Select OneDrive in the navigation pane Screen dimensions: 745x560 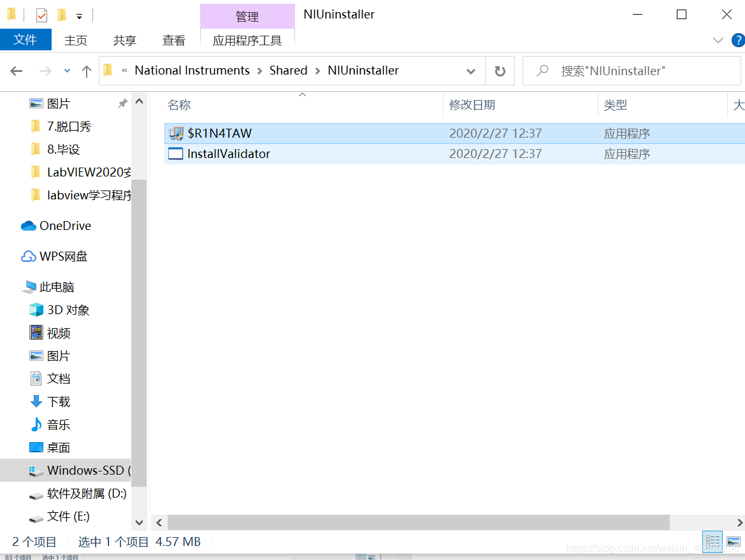pos(56,226)
